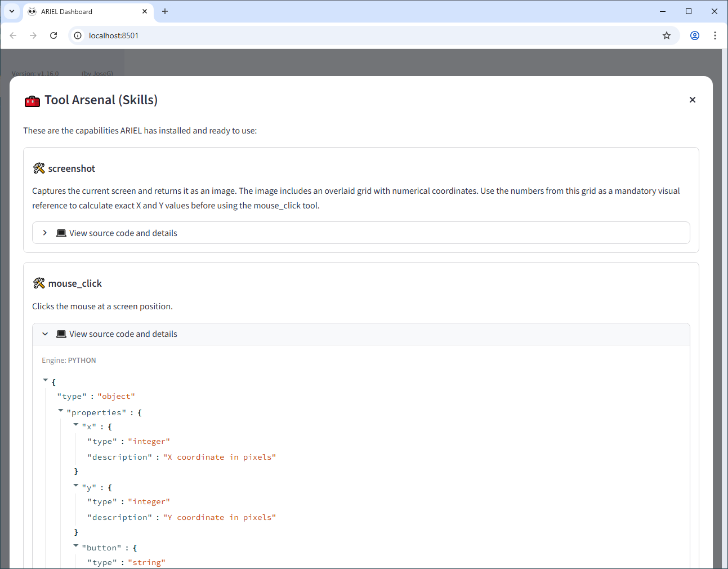Close the ARIEL Dashboard tab
The height and width of the screenshot is (569, 728).
tap(145, 11)
